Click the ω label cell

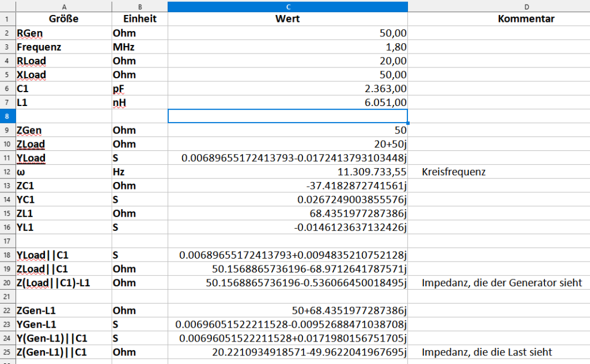(64, 172)
